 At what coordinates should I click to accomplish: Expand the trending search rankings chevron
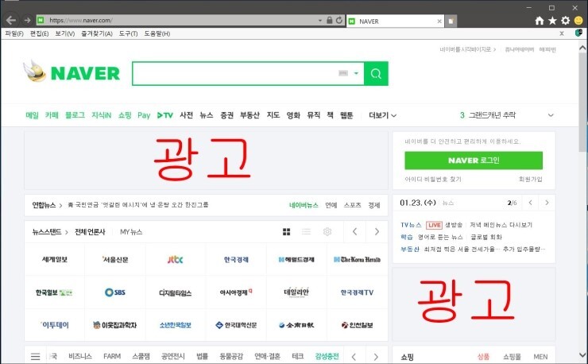(551, 115)
